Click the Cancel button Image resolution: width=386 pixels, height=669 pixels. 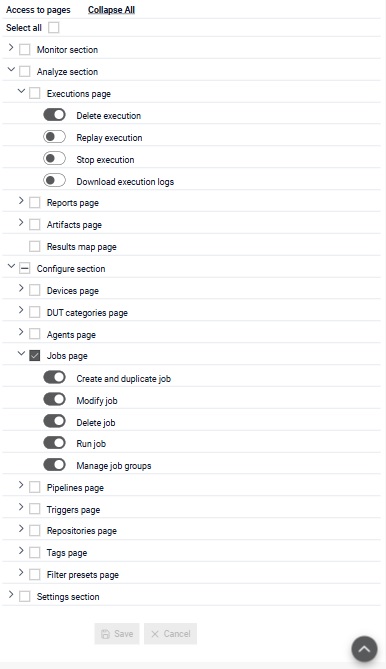(x=171, y=634)
